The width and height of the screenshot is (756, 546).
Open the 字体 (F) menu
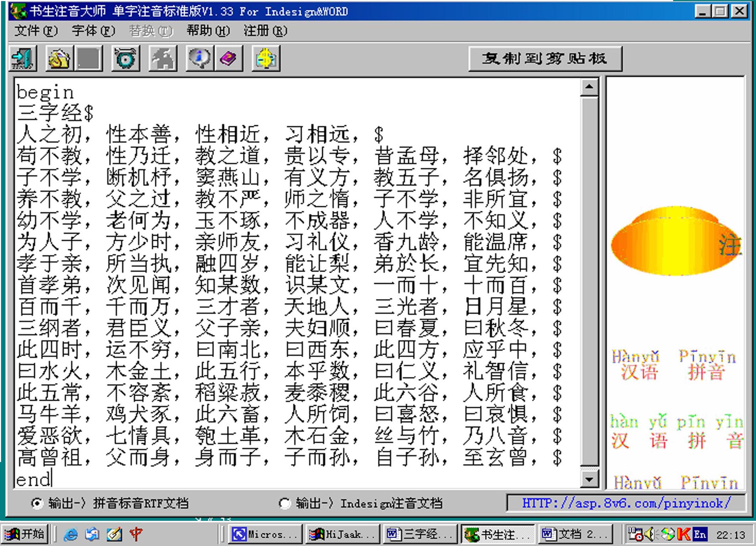(93, 31)
